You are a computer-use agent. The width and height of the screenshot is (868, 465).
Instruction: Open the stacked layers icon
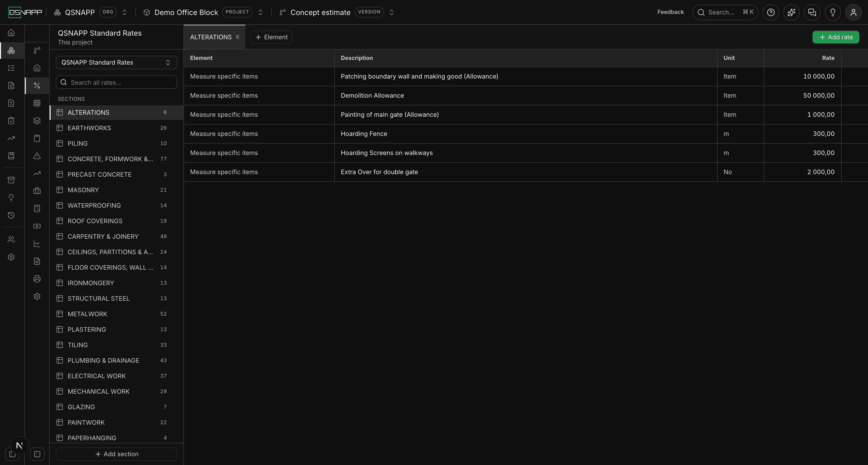tap(37, 121)
